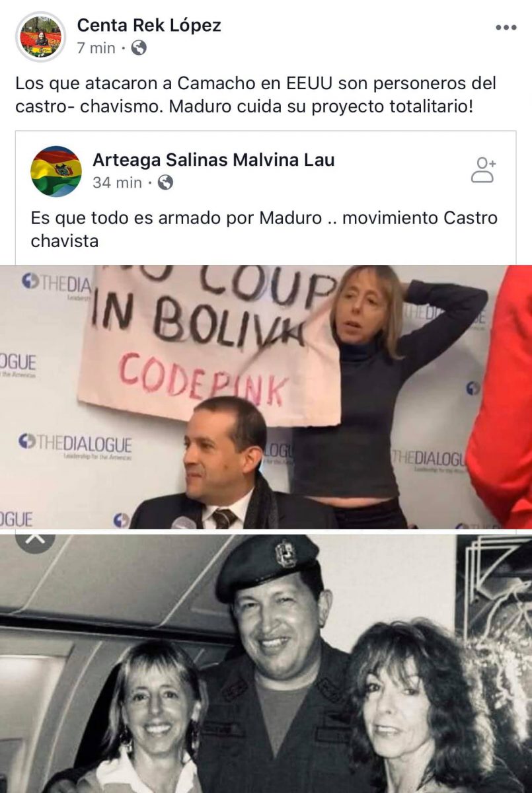
Task: Open the Bolivian flag avatar of Arteaga Salinas
Action: [x=56, y=171]
